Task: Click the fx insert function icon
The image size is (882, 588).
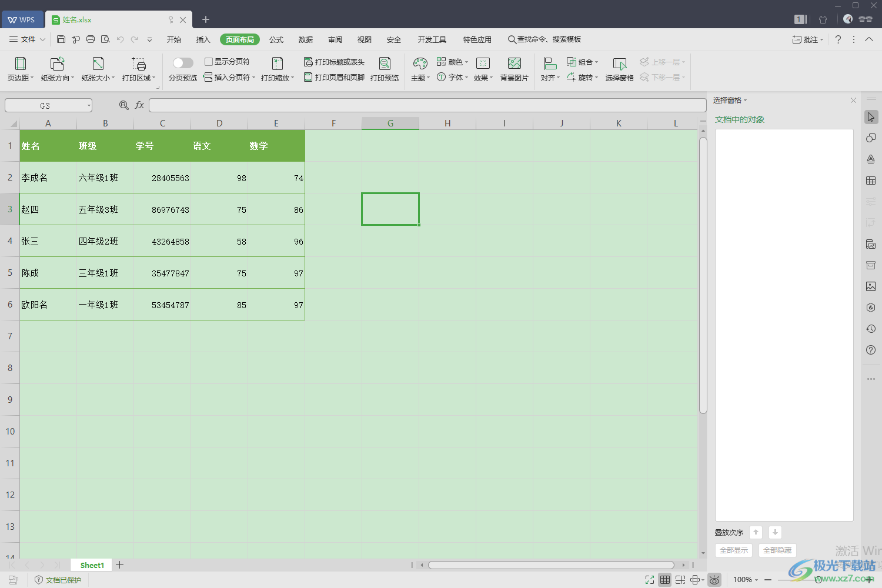Action: (x=139, y=105)
